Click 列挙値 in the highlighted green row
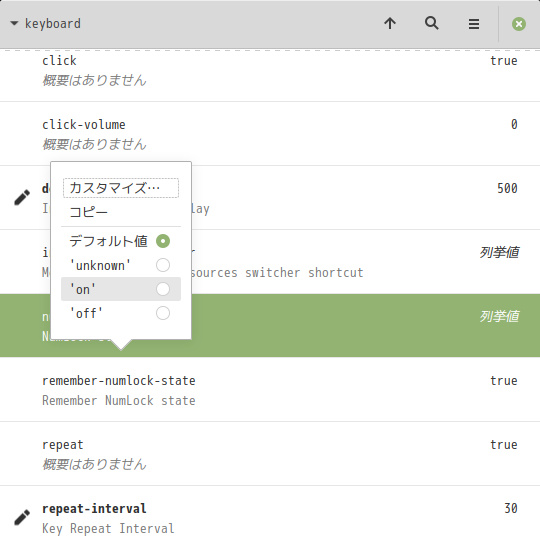 click(x=499, y=316)
